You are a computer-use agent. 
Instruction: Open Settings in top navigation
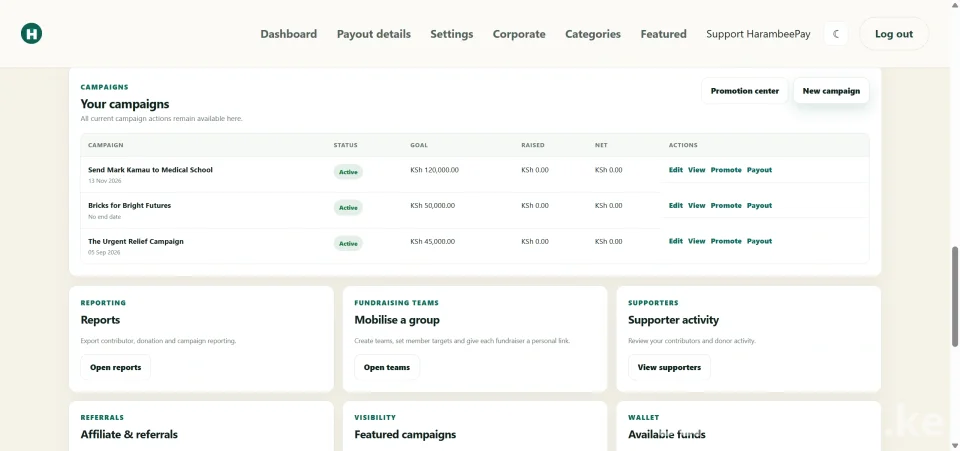click(451, 34)
